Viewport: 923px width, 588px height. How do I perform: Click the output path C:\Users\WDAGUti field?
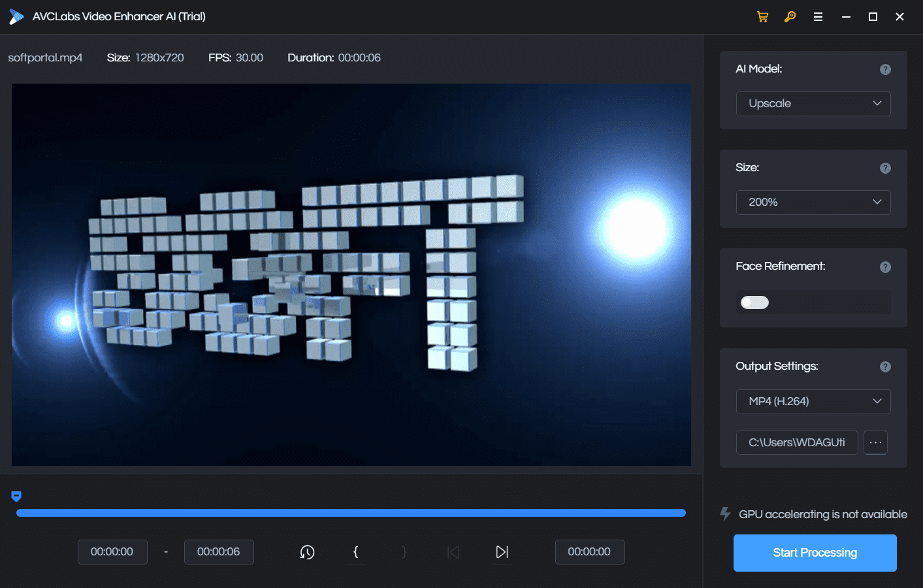797,443
